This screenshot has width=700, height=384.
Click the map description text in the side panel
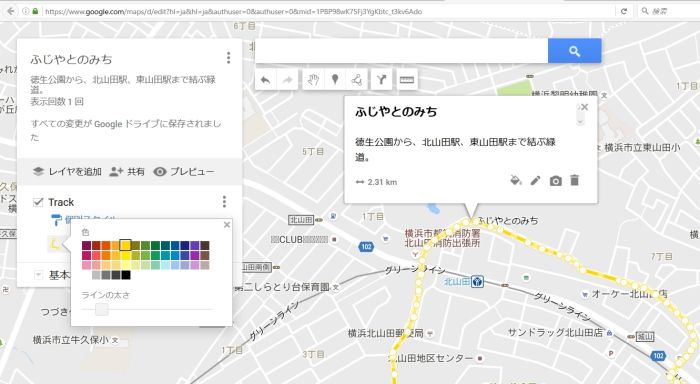[123, 84]
